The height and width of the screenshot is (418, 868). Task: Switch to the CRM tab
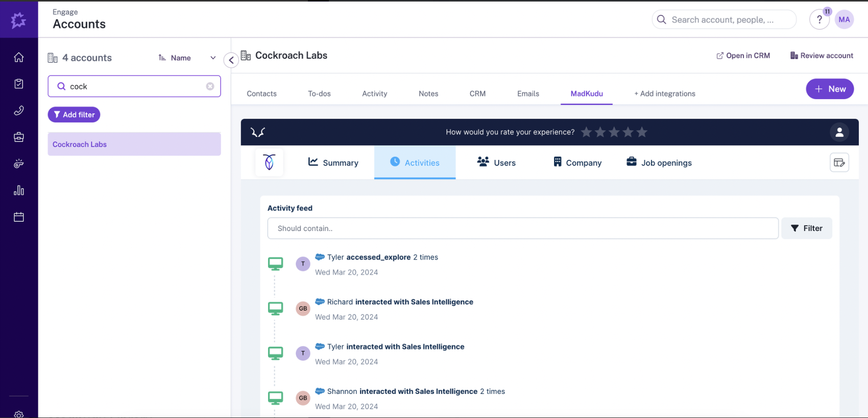click(x=477, y=94)
